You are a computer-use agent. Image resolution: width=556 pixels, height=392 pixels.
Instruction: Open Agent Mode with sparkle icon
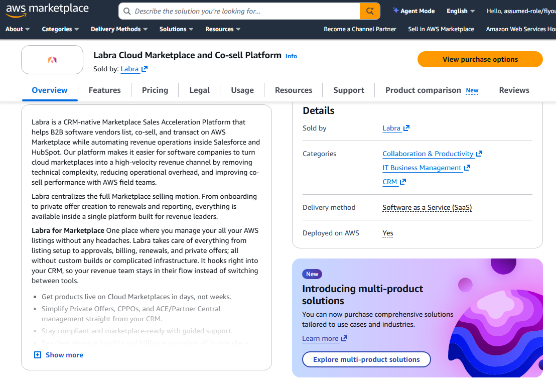pyautogui.click(x=413, y=11)
